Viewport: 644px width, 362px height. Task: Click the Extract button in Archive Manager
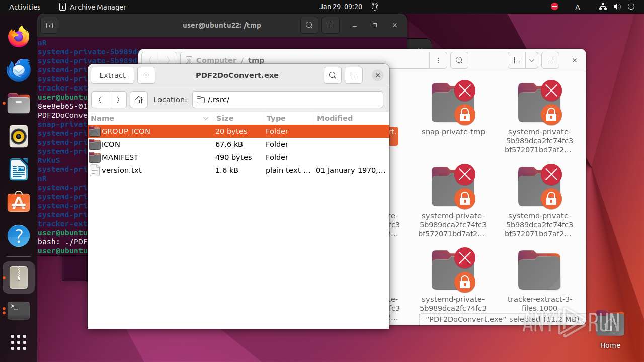click(x=112, y=75)
